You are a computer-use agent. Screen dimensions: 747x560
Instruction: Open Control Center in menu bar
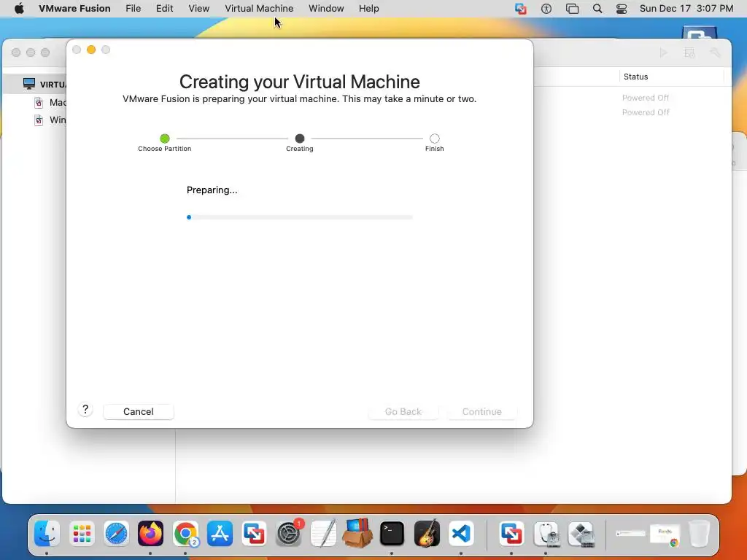(x=622, y=9)
